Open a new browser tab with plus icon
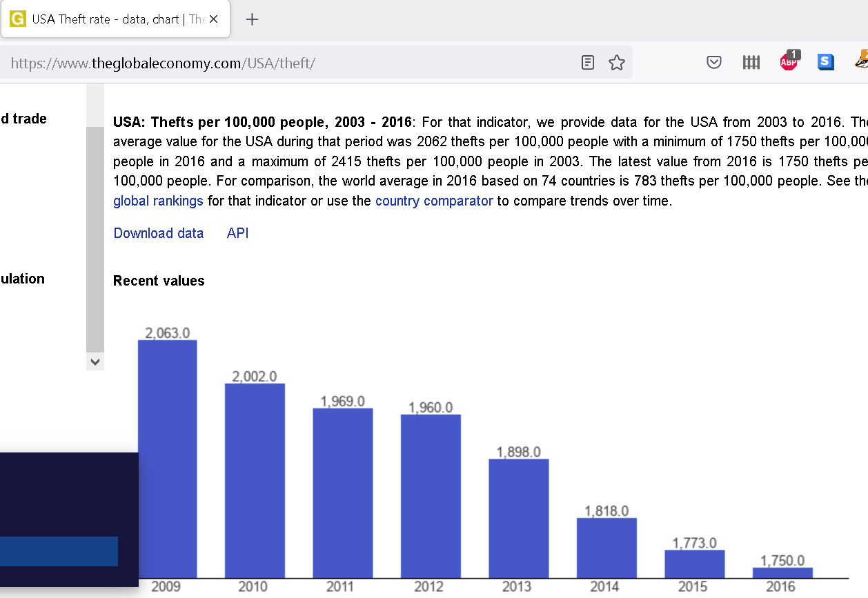Screen dimensions: 868x598 coord(252,19)
